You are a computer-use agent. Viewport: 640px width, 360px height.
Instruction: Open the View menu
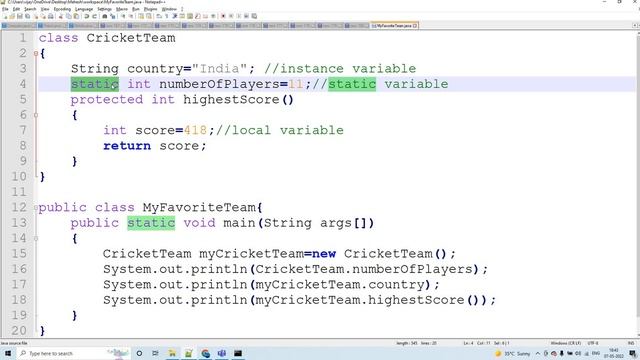pos(45,9)
